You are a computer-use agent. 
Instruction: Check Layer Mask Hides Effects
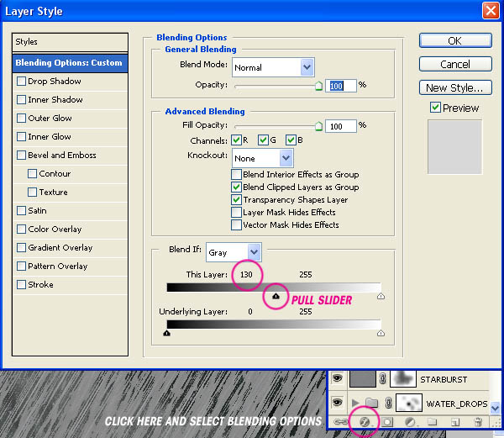point(236,212)
